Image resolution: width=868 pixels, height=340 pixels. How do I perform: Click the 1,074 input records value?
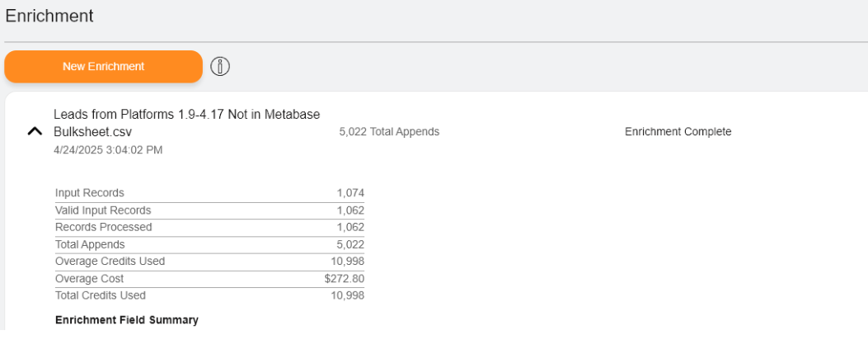(x=350, y=193)
